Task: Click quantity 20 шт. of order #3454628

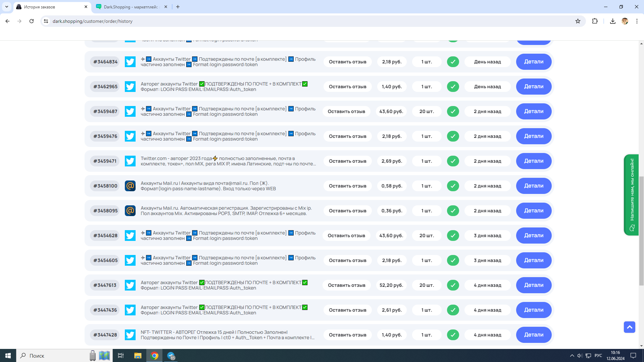Action: pyautogui.click(x=427, y=236)
